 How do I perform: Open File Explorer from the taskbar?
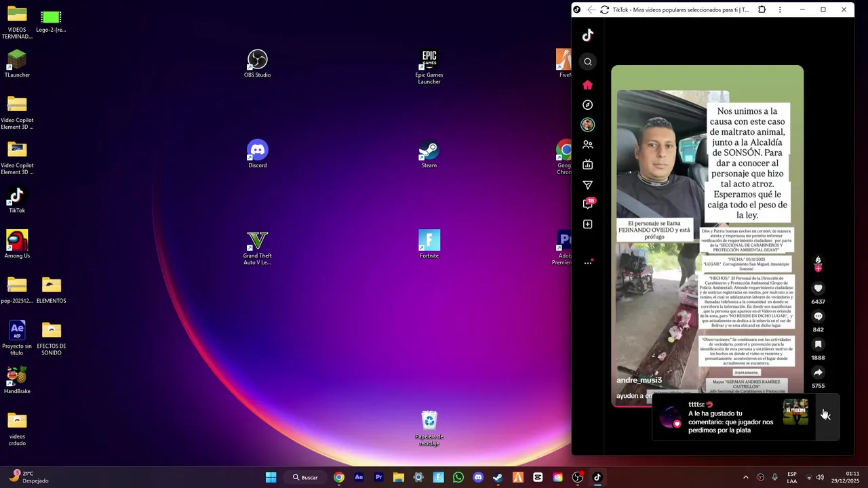click(399, 477)
